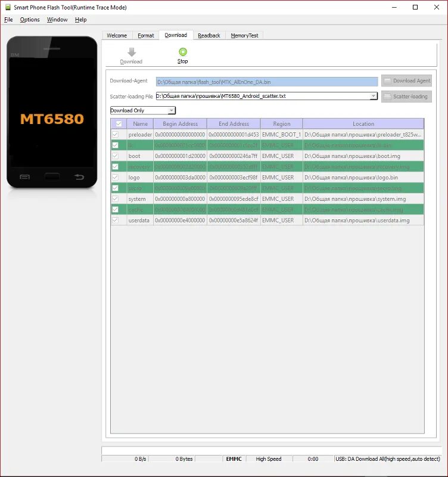Toggle the cache row checkbox
The height and width of the screenshot is (477, 448).
115,210
